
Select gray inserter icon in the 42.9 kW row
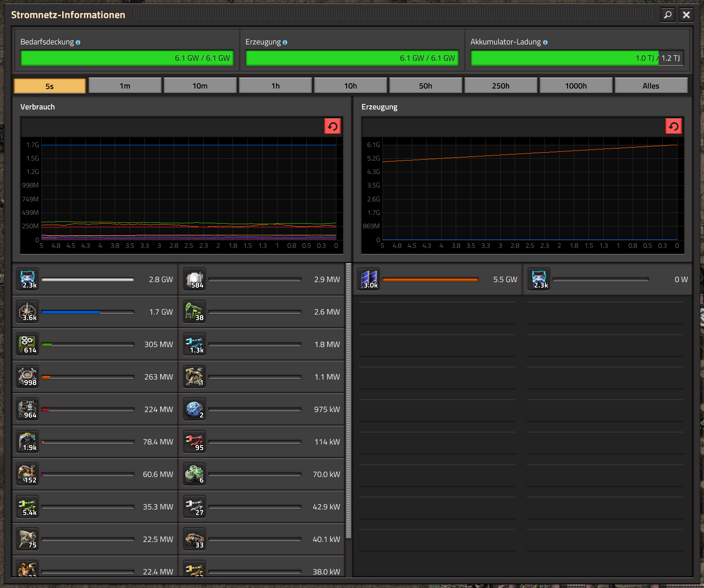195,507
